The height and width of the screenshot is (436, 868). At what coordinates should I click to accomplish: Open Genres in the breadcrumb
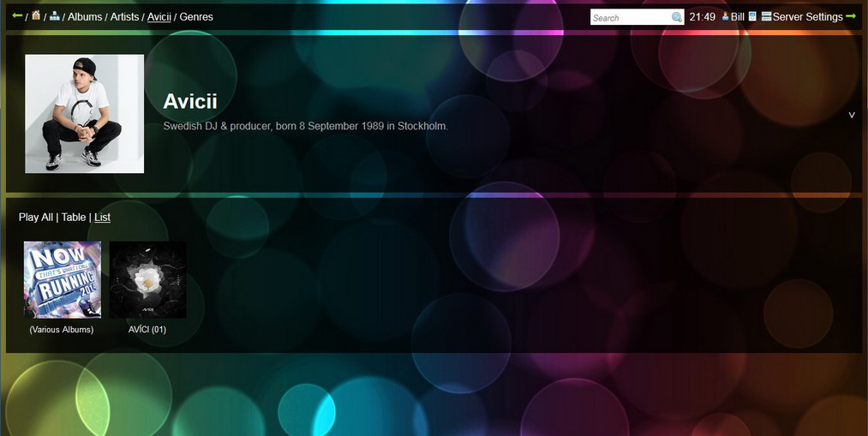(196, 16)
